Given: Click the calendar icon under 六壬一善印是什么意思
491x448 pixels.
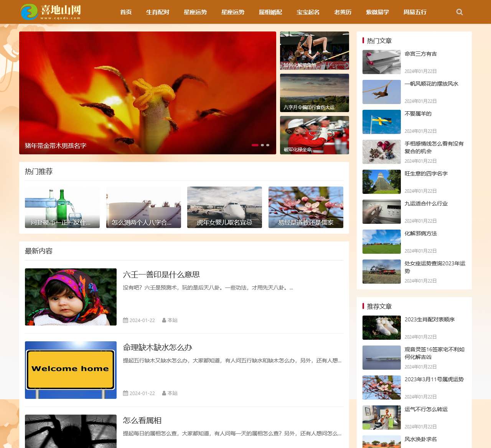Looking at the screenshot, I should (x=125, y=320).
